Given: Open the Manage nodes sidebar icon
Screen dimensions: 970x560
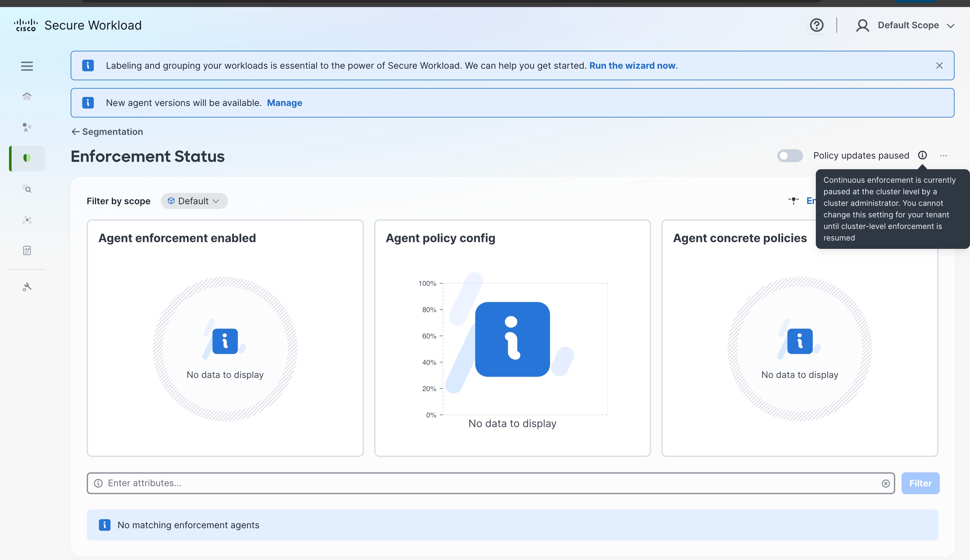Looking at the screenshot, I should pos(27,220).
